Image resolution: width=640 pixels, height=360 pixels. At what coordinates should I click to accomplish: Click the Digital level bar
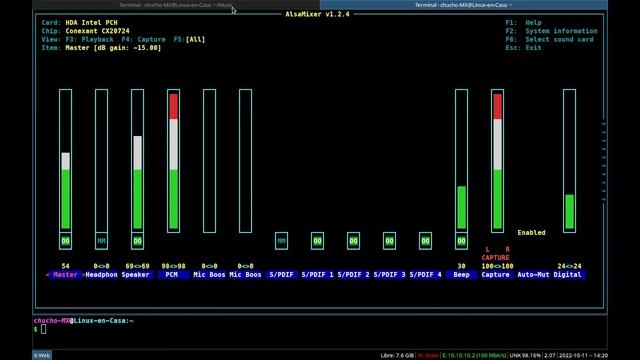(569, 161)
